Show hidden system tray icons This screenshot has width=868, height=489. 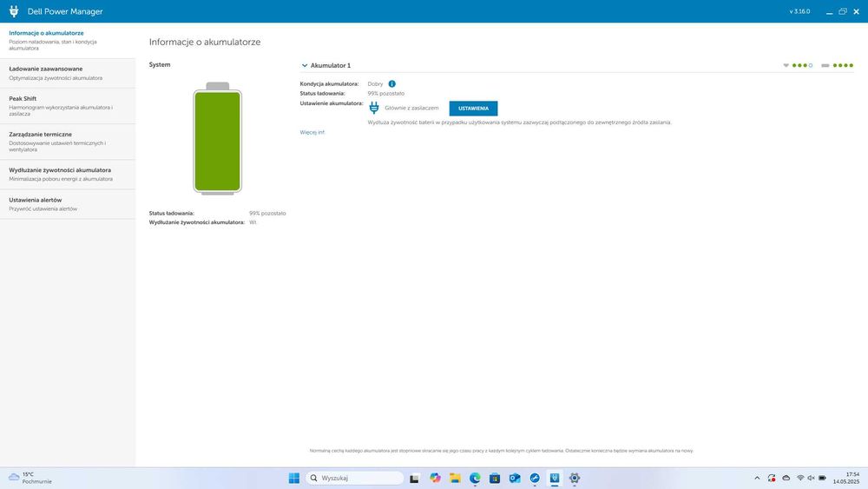pos(757,478)
